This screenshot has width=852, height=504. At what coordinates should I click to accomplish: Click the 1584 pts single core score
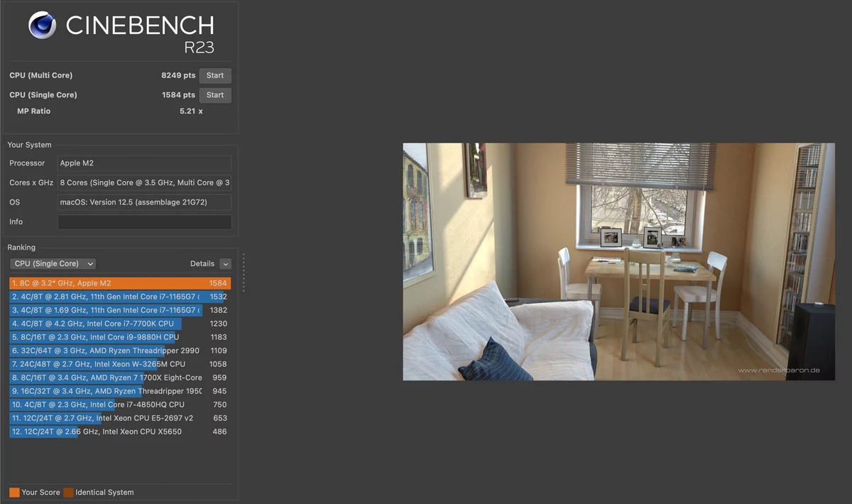pos(178,95)
